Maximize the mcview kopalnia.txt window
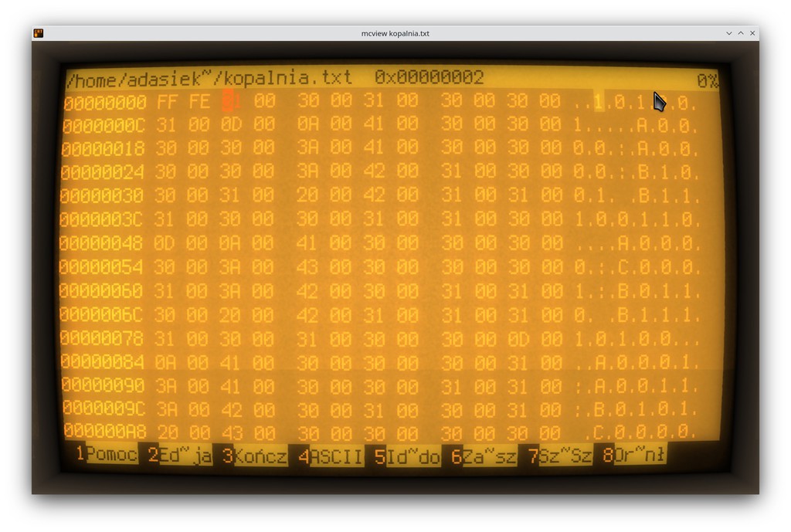Viewport: 791px width, 532px height. coord(741,33)
